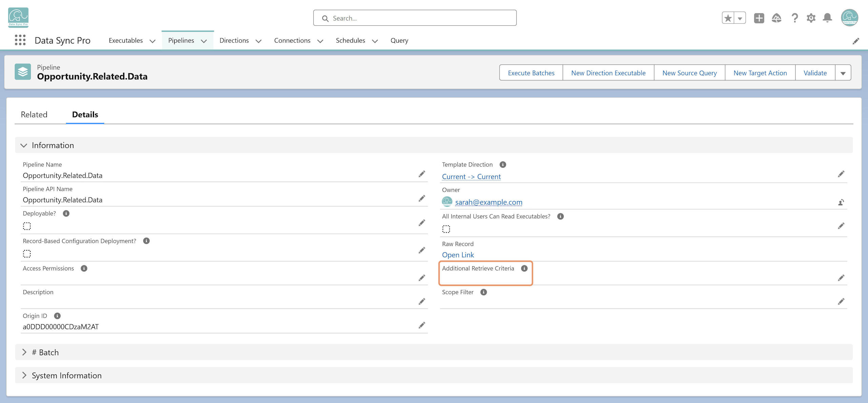Go to the Query nav tab

(x=399, y=40)
